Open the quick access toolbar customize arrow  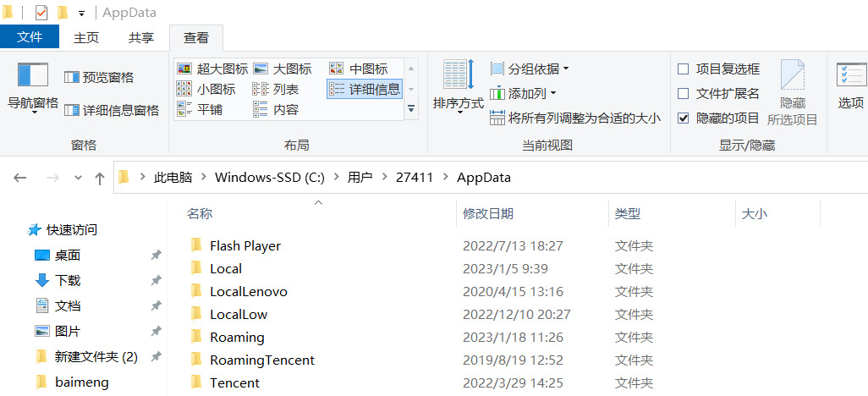pyautogui.click(x=82, y=13)
